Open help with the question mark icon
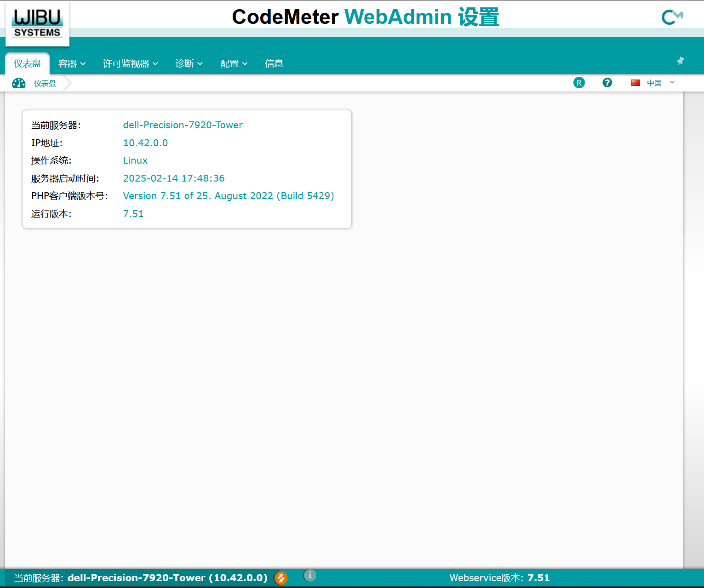The width and height of the screenshot is (704, 588). tap(607, 83)
